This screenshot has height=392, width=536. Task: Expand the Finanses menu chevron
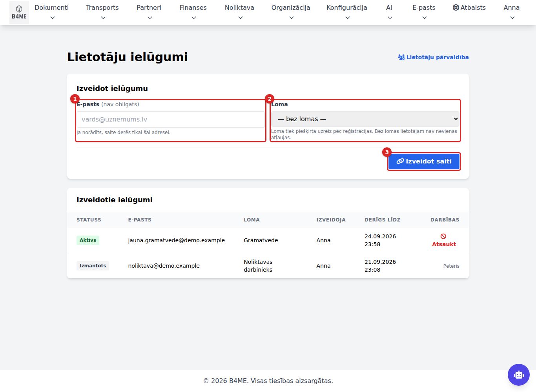pos(194,18)
